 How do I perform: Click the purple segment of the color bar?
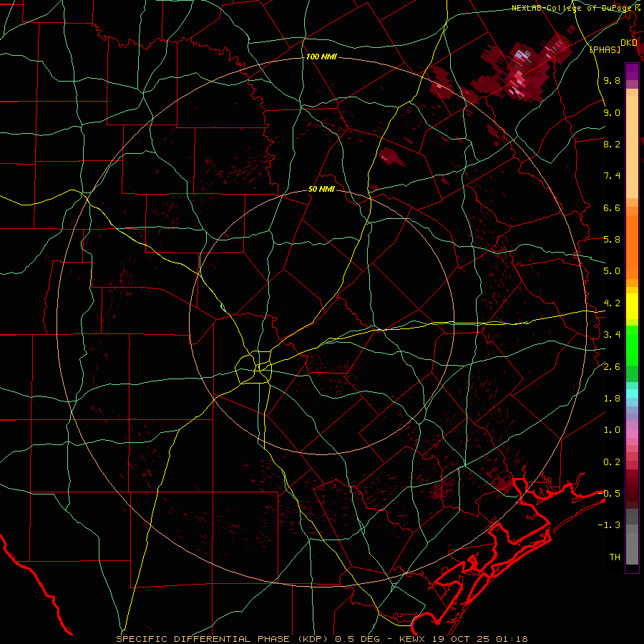632,72
